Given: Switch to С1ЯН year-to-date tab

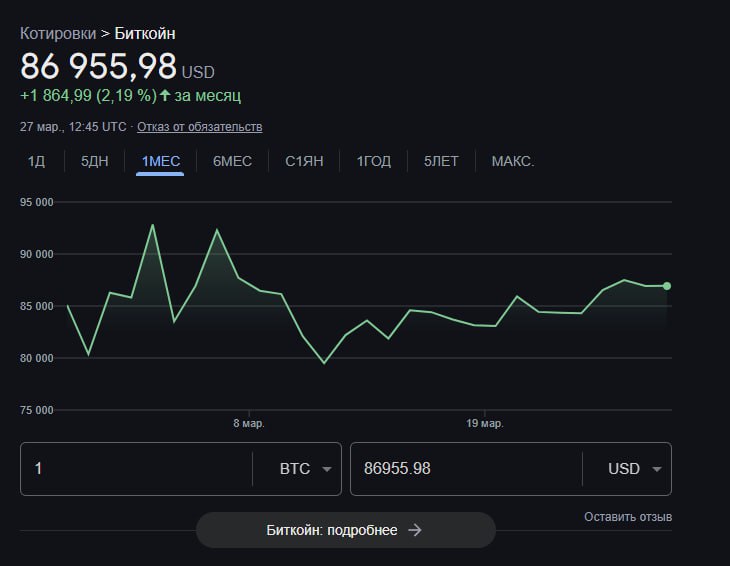Looking at the screenshot, I should tap(304, 162).
